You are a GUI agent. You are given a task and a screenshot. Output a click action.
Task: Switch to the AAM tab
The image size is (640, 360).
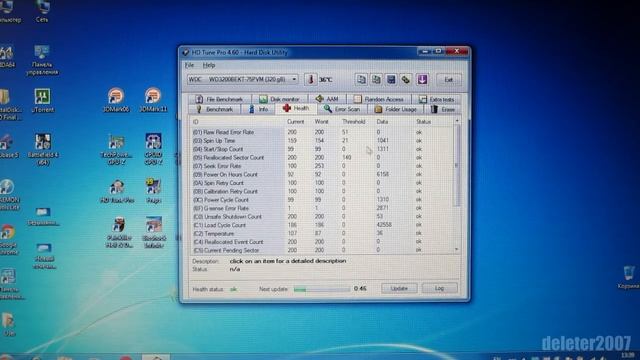pyautogui.click(x=327, y=99)
